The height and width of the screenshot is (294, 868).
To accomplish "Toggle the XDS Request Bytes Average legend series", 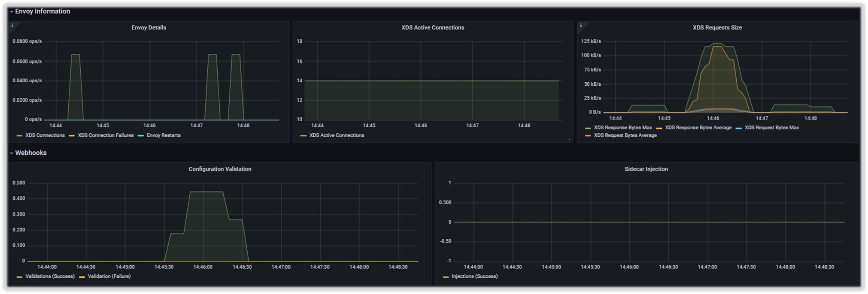I will pos(625,135).
